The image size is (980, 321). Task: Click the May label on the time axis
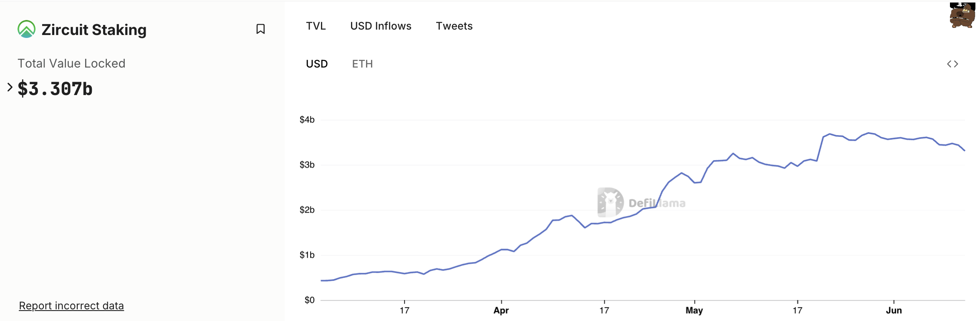click(694, 311)
